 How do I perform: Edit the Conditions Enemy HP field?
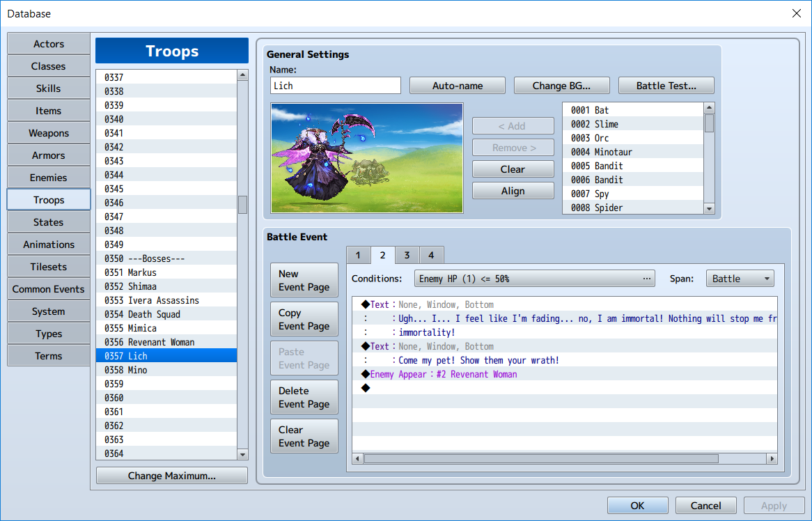[x=534, y=279]
